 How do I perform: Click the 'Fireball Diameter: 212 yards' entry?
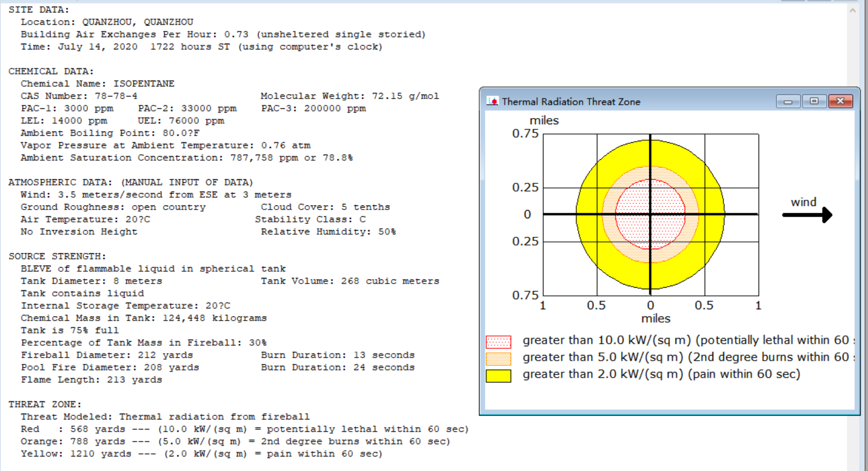point(107,355)
